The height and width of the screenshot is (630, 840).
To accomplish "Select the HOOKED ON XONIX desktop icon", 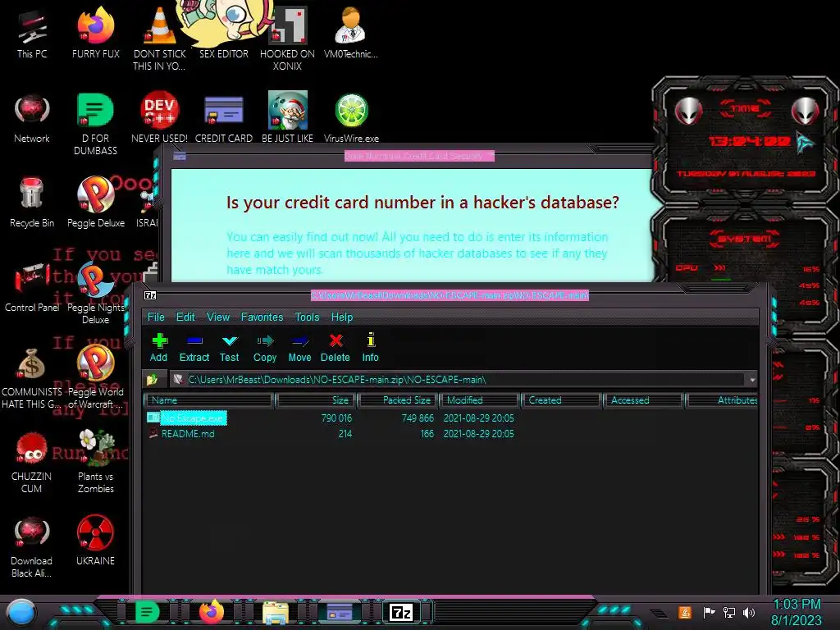I will pos(287,39).
